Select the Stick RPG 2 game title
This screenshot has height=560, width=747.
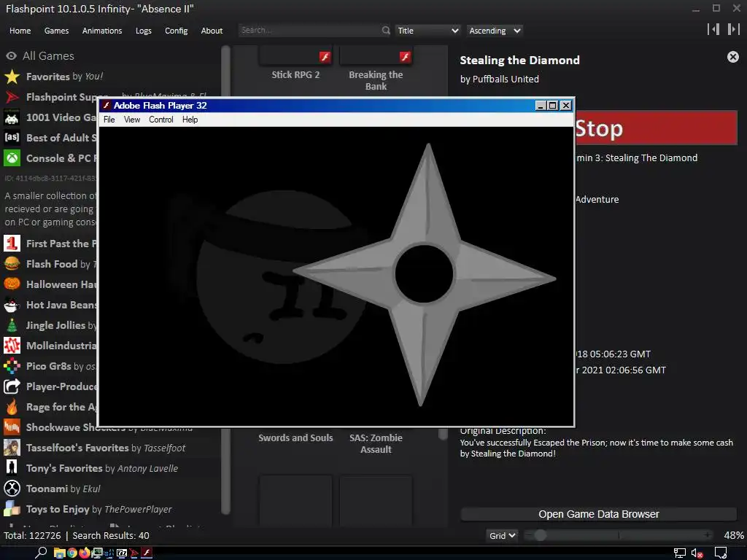tap(295, 75)
